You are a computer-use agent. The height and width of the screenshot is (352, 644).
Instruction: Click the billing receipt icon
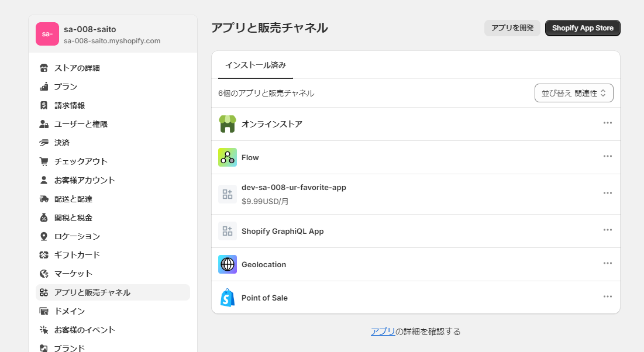pos(44,105)
